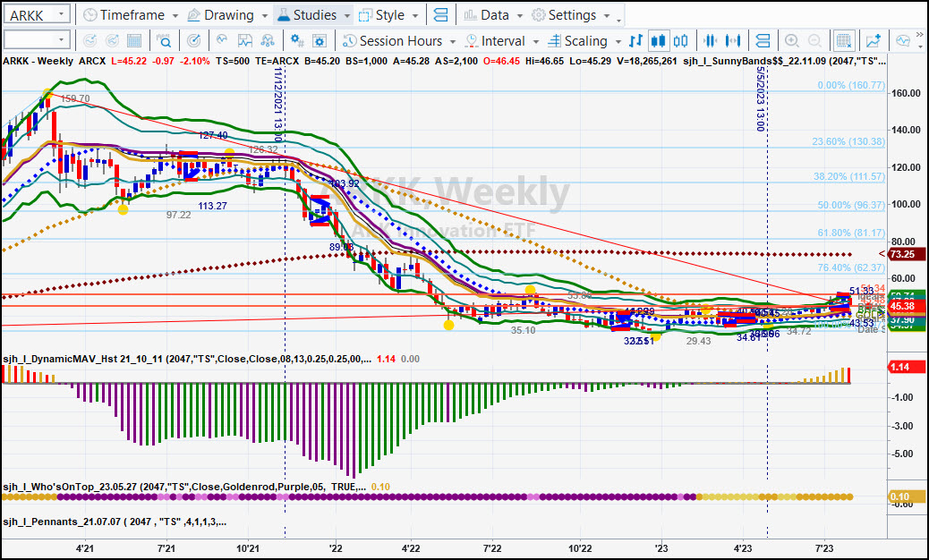Screen dimensions: 929x560
Task: Click the decrease bar spacing icon
Action: (711, 40)
